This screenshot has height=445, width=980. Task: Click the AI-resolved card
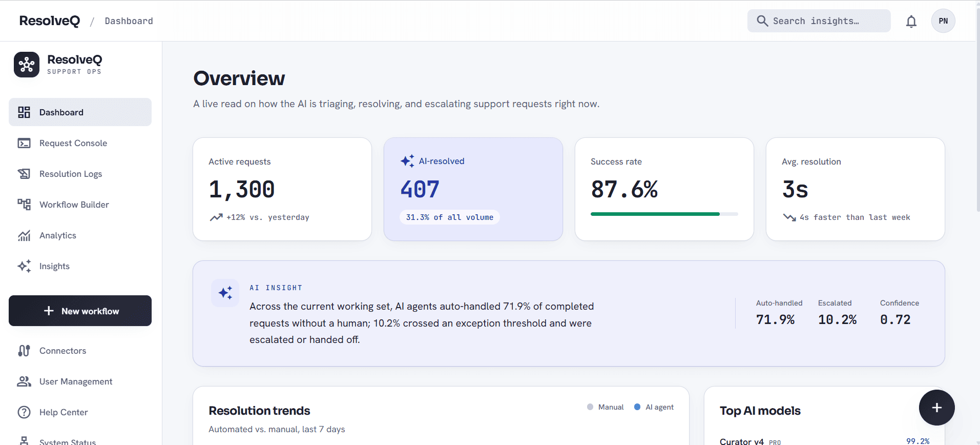473,189
